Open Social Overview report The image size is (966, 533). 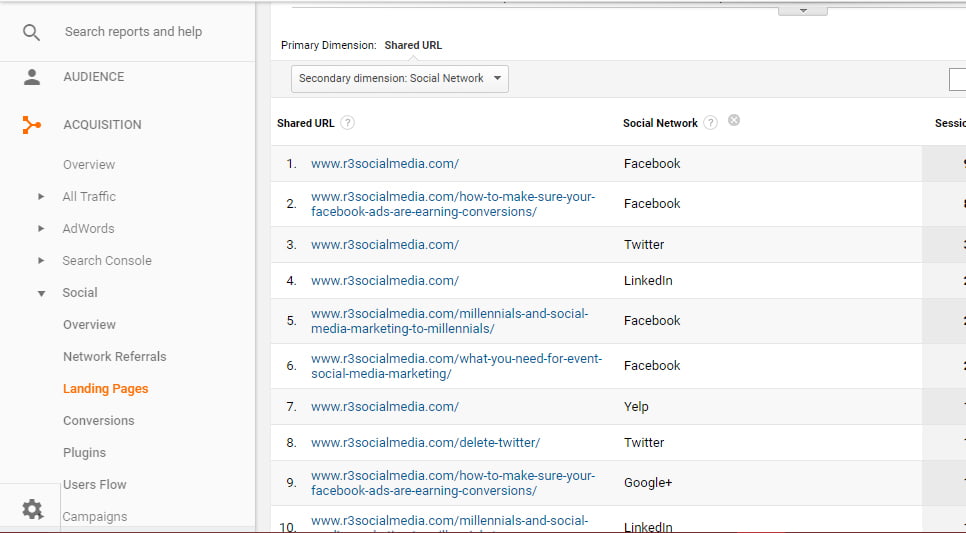tap(89, 325)
